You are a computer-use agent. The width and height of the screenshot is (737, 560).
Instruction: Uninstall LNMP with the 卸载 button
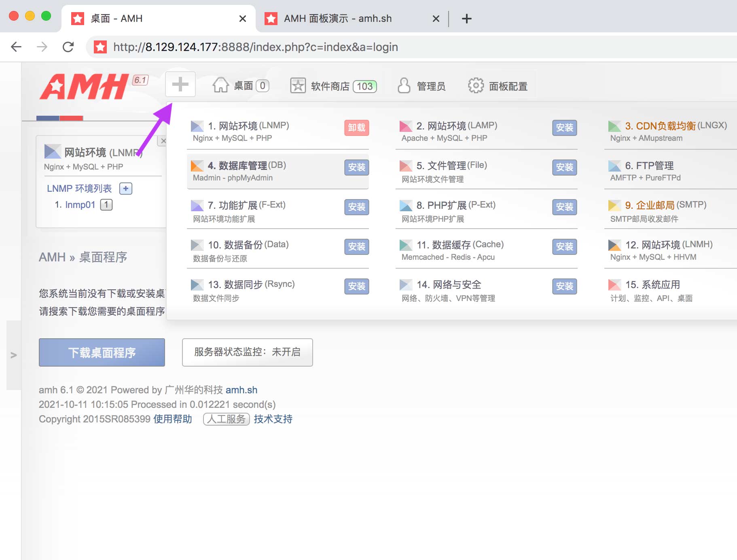coord(356,127)
